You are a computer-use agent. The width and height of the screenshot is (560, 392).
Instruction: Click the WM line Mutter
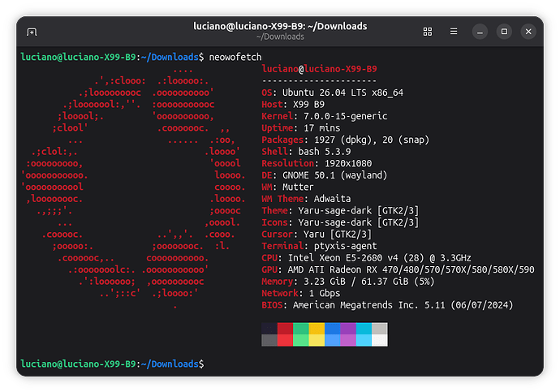(287, 187)
